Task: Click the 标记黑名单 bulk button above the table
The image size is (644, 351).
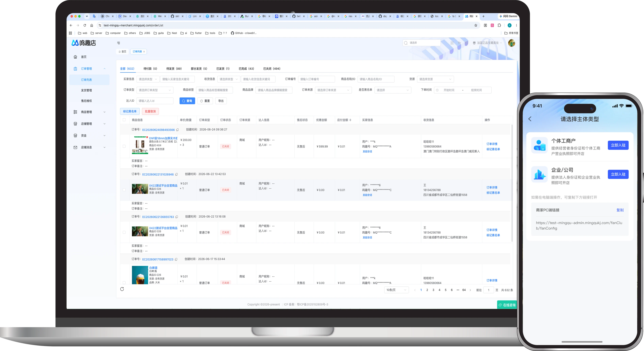Action: [130, 111]
